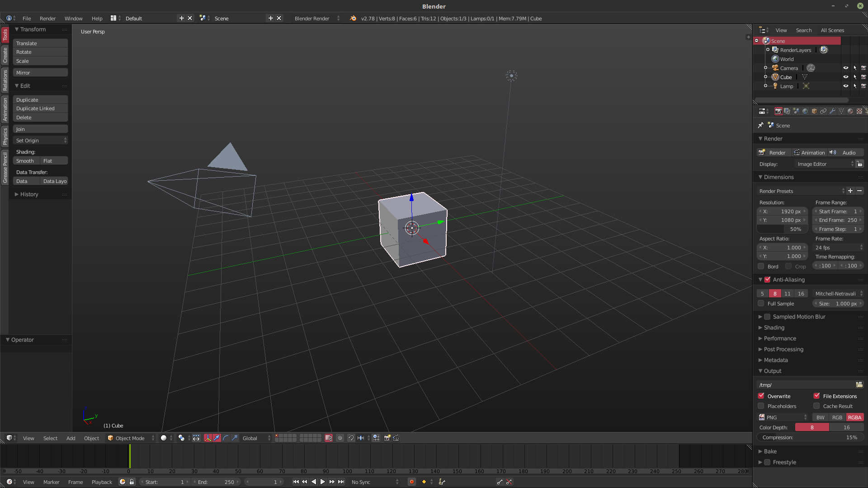Expand the Camera tree item in outliner
Image resolution: width=868 pixels, height=488 pixels.
coord(765,68)
